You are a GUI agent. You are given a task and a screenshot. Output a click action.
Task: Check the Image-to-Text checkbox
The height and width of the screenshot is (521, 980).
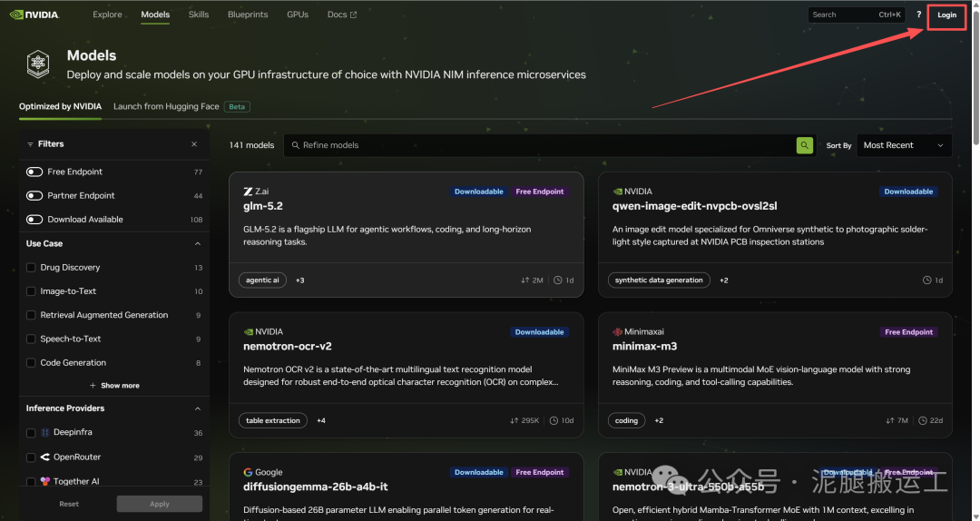coord(31,290)
